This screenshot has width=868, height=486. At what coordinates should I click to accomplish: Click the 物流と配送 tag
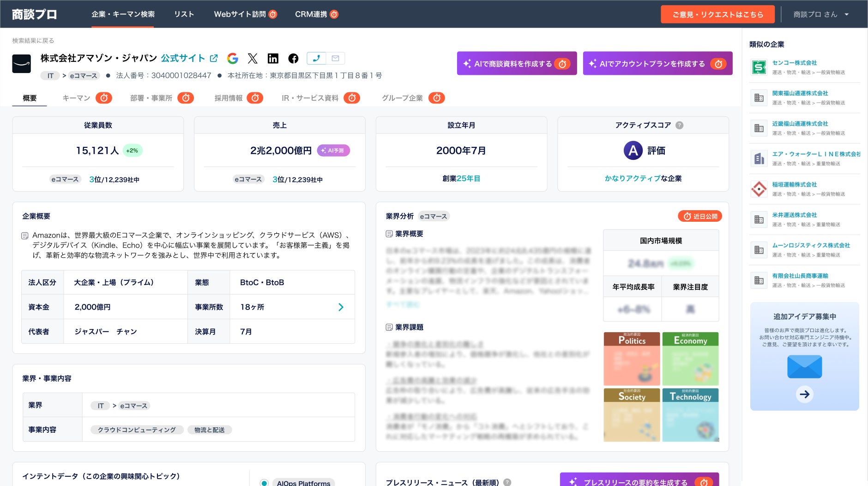click(209, 430)
